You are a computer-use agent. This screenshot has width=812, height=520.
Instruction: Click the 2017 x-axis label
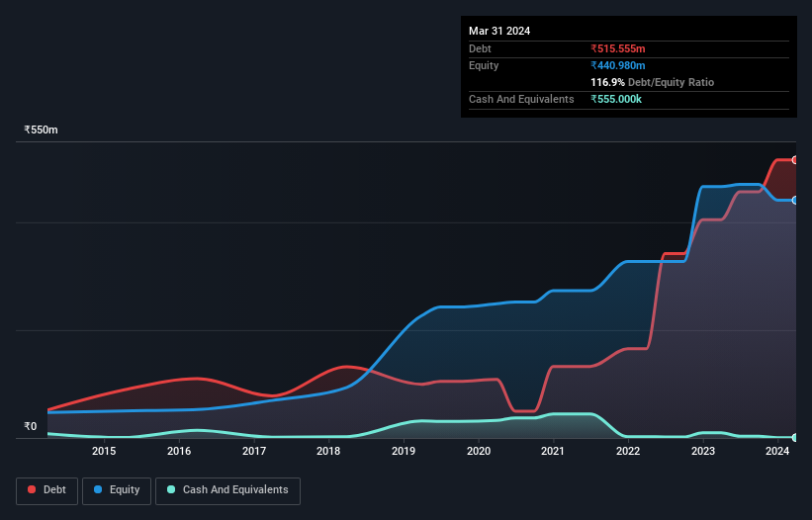pos(254,451)
